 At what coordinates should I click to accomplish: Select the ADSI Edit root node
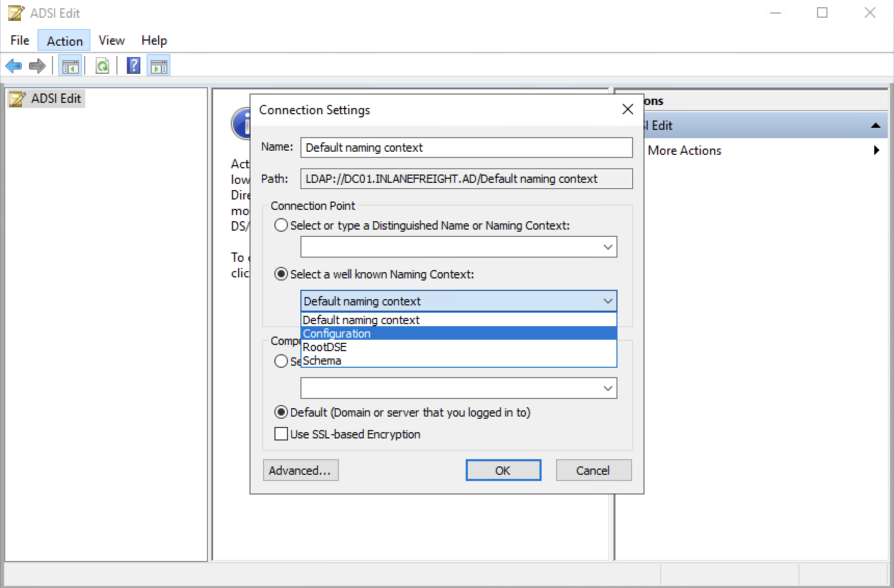(56, 99)
